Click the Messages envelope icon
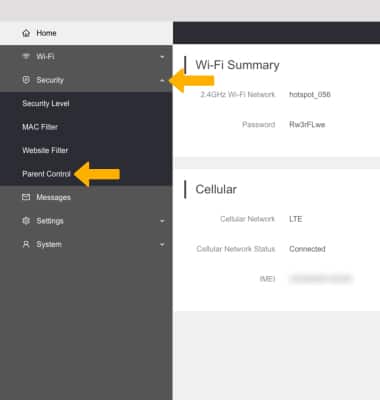The height and width of the screenshot is (400, 380). [x=26, y=197]
